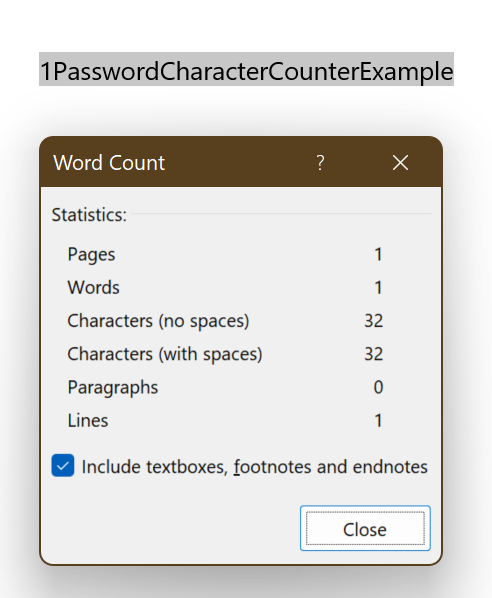Click the Characters (no spaces) label

tap(158, 321)
